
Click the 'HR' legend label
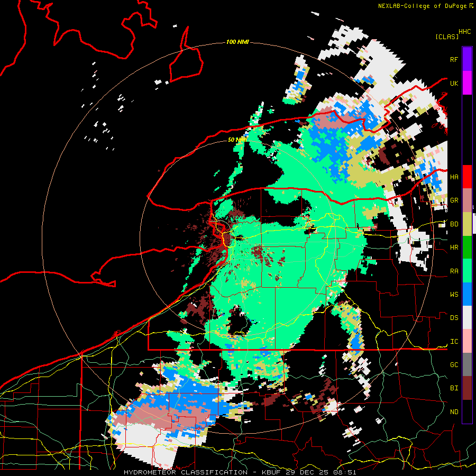(x=454, y=248)
